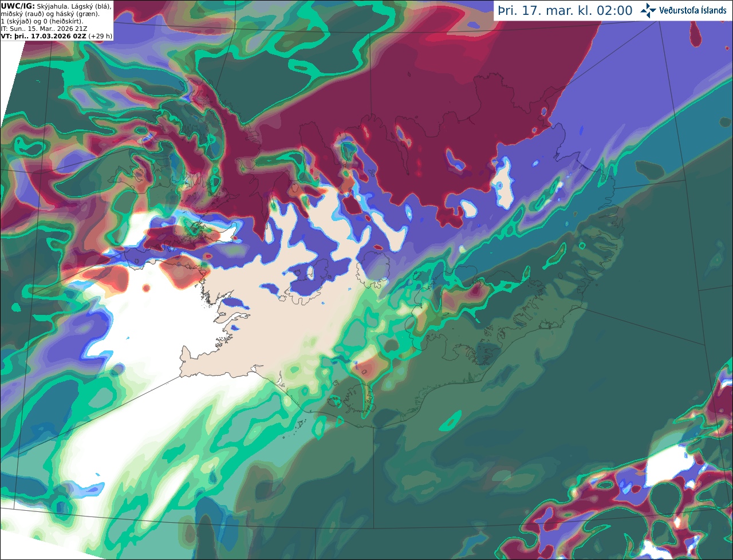This screenshot has height=560, width=733.
Task: Click the 'UWC/IG:' legend title
Action: point(18,6)
